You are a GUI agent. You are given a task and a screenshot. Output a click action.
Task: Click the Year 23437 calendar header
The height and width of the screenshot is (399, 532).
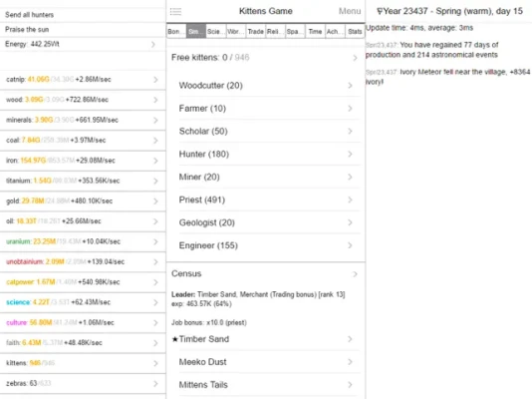[450, 11]
